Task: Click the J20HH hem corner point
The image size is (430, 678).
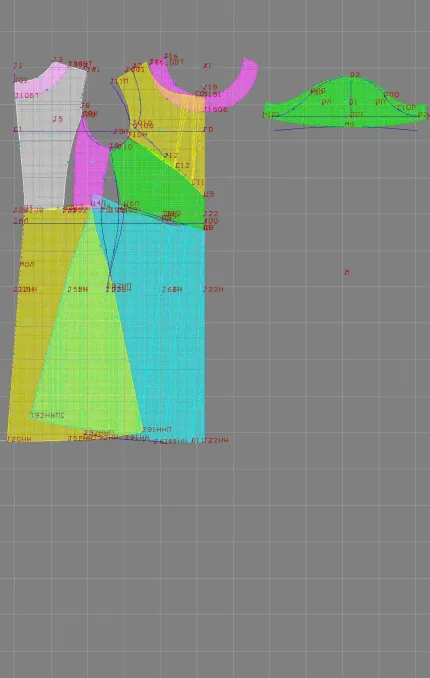Action: [x=19, y=439]
